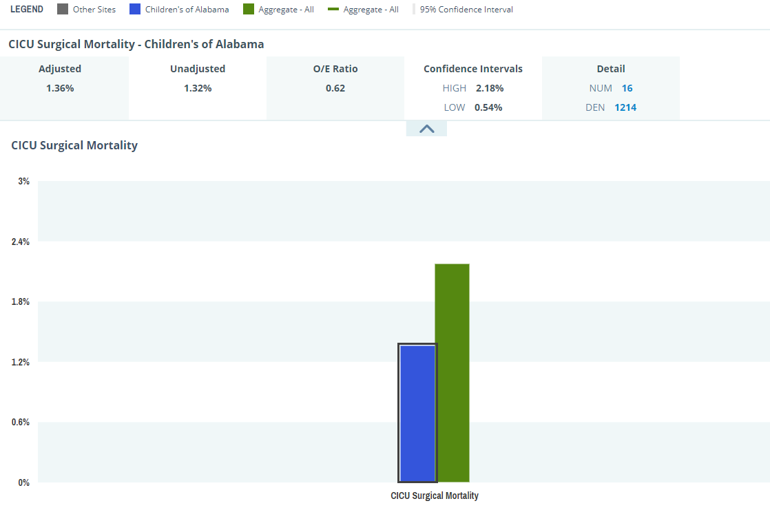Screen dimensions: 770x532
Task: Click the LOW 0.54% confidence value
Action: pyautogui.click(x=488, y=107)
